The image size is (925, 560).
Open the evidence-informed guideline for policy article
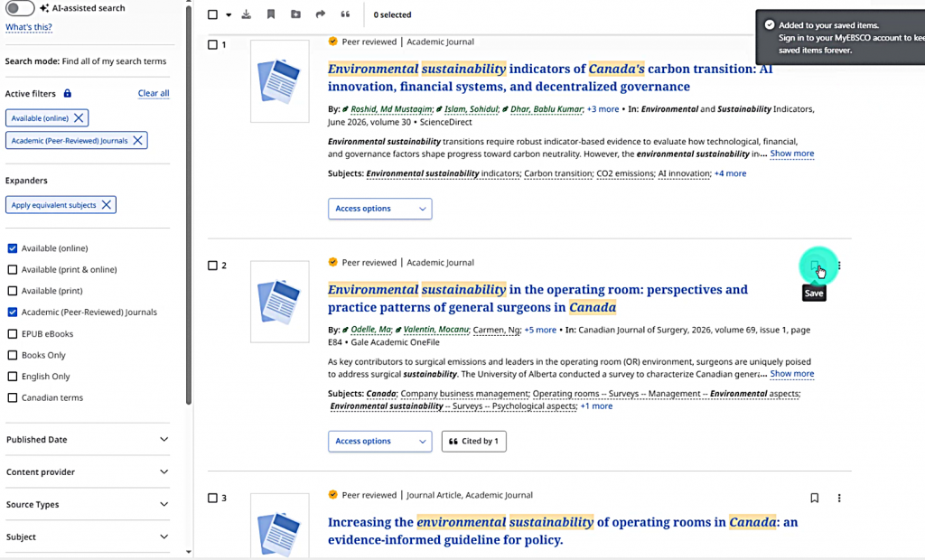tap(563, 530)
